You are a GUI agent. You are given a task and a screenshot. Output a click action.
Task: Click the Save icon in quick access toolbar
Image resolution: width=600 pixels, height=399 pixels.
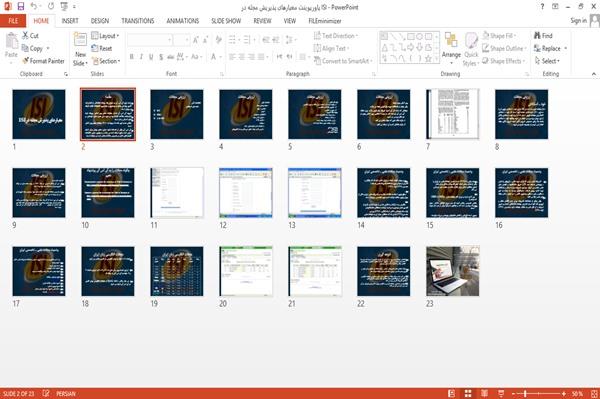coord(21,7)
